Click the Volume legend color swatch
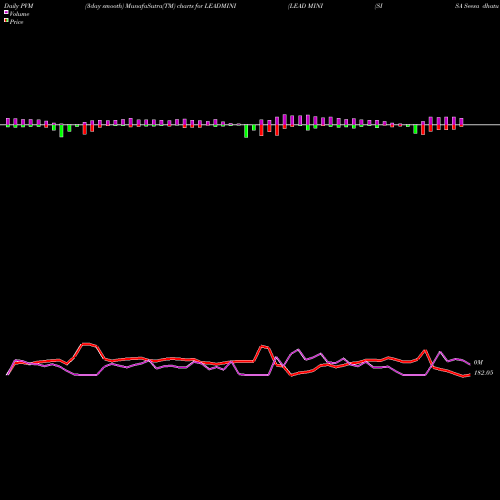 [6, 12]
